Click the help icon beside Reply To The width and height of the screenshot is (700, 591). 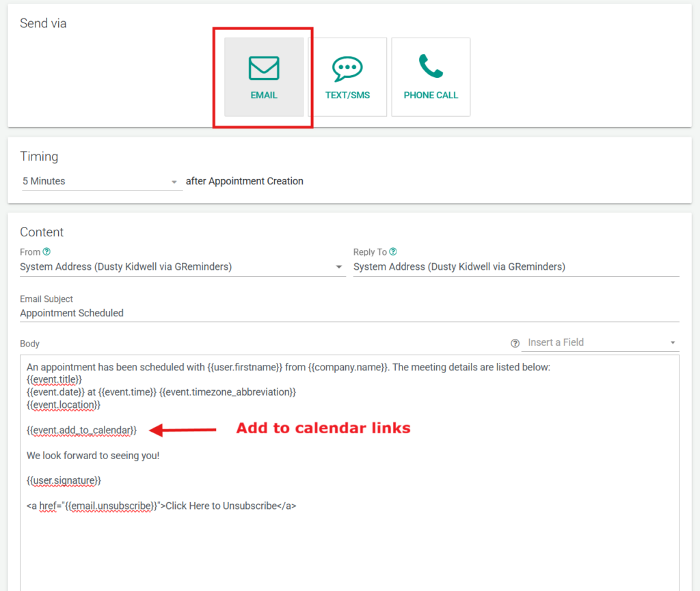tap(393, 252)
